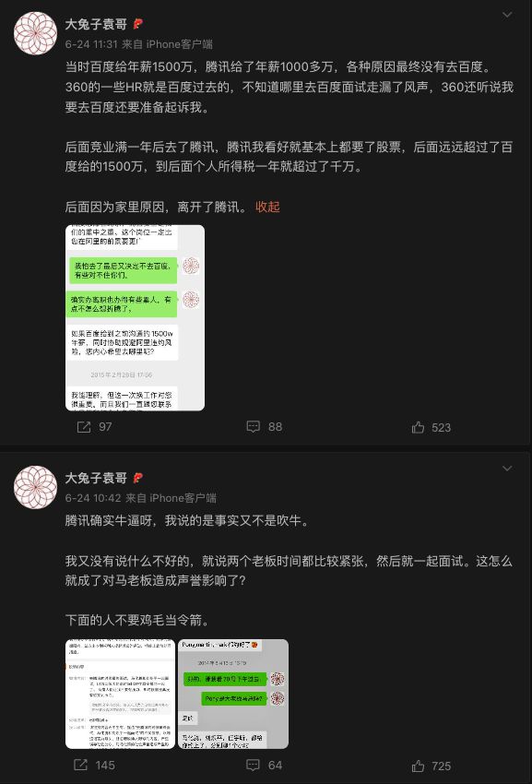Screen dimensions: 532x784
Task: View the second post's right chat screenshot
Action: (233, 694)
